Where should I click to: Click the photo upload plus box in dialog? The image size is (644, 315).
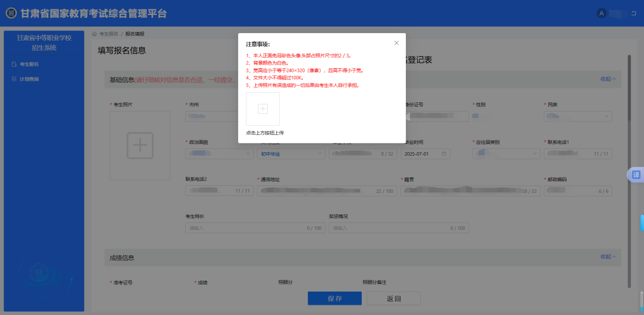(262, 109)
